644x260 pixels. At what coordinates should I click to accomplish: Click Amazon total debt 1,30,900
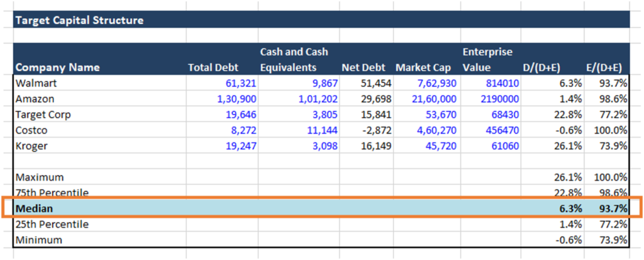(x=236, y=99)
